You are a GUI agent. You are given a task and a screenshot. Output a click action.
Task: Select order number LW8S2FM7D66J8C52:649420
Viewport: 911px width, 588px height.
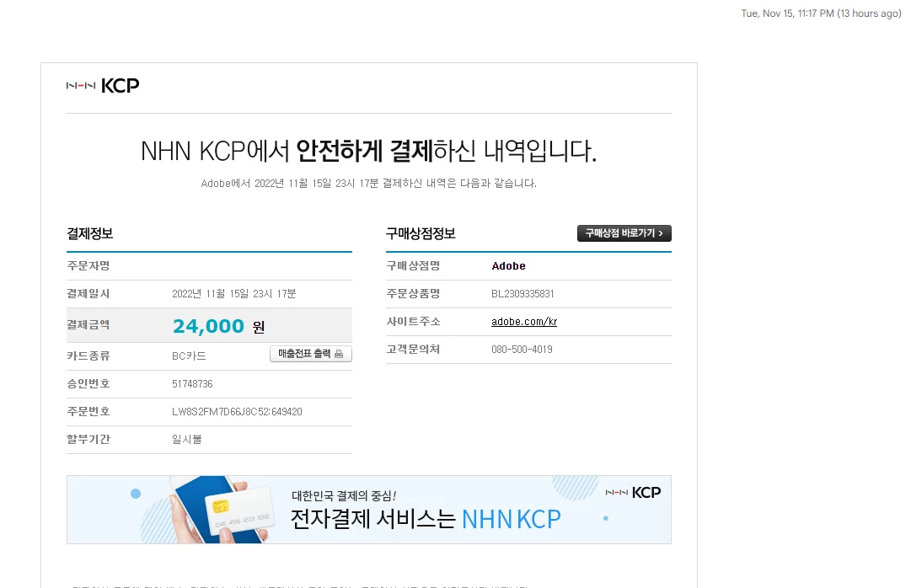pyautogui.click(x=237, y=412)
